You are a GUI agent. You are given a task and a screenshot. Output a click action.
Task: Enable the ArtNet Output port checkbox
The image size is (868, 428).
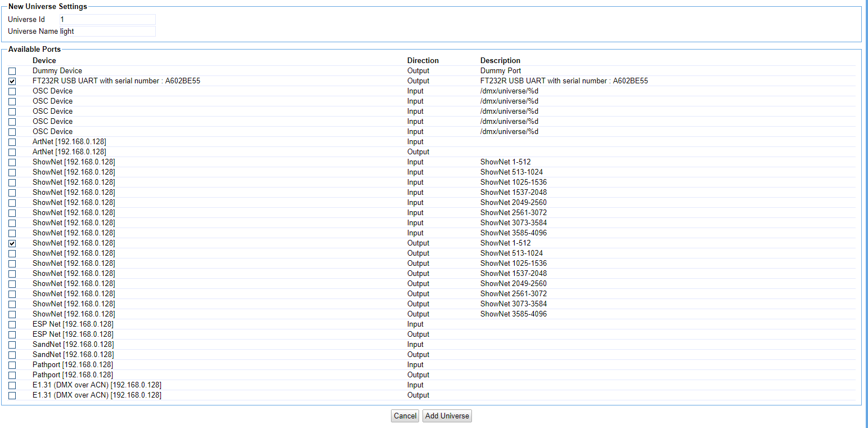click(x=12, y=152)
